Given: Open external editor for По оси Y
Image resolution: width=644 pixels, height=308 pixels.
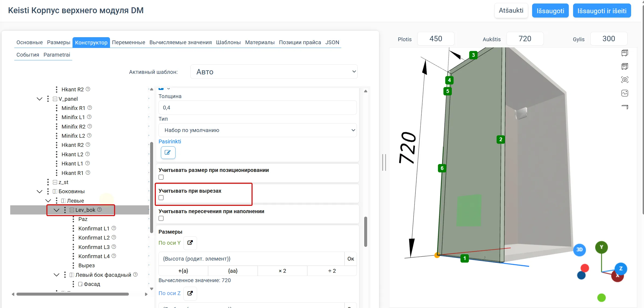Looking at the screenshot, I should (190, 243).
